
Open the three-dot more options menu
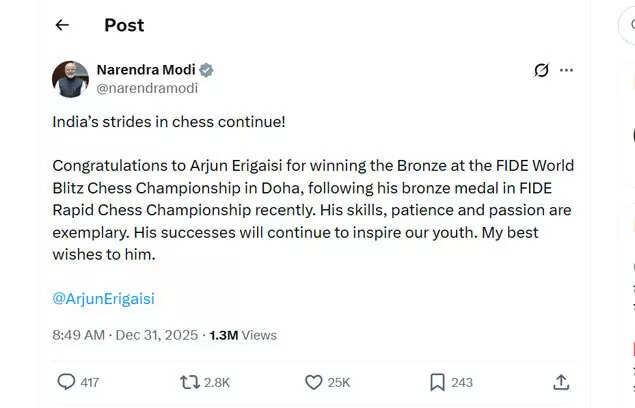(567, 70)
